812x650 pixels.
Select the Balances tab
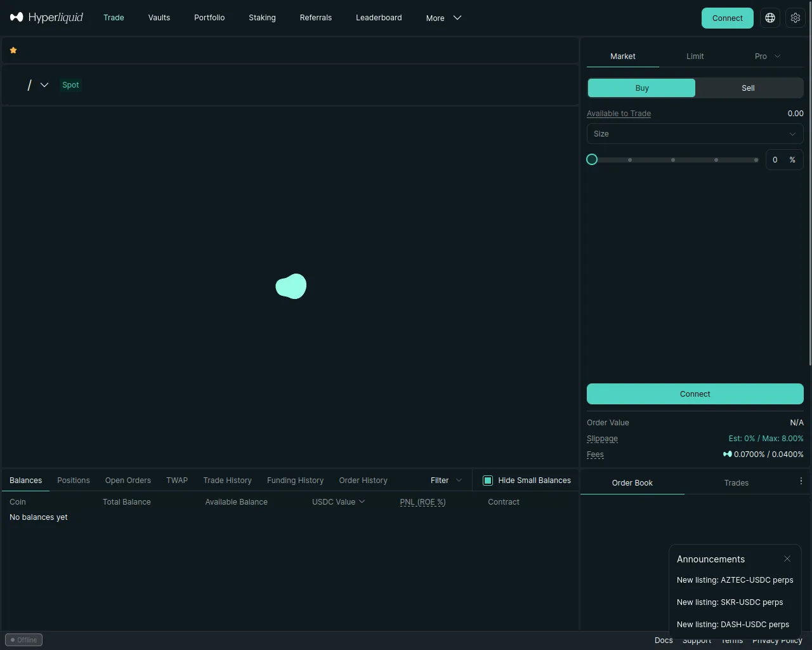coord(26,481)
